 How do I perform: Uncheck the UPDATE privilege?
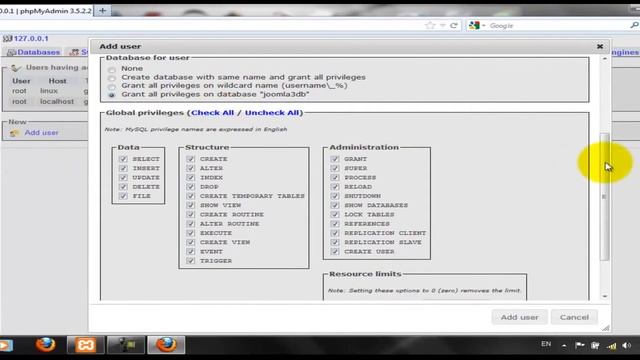[x=123, y=178]
